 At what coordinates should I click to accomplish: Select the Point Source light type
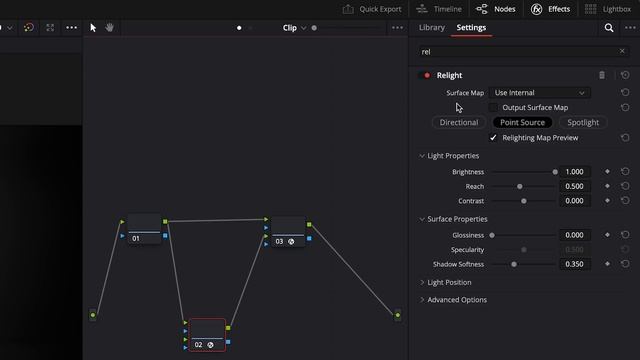[x=522, y=122]
